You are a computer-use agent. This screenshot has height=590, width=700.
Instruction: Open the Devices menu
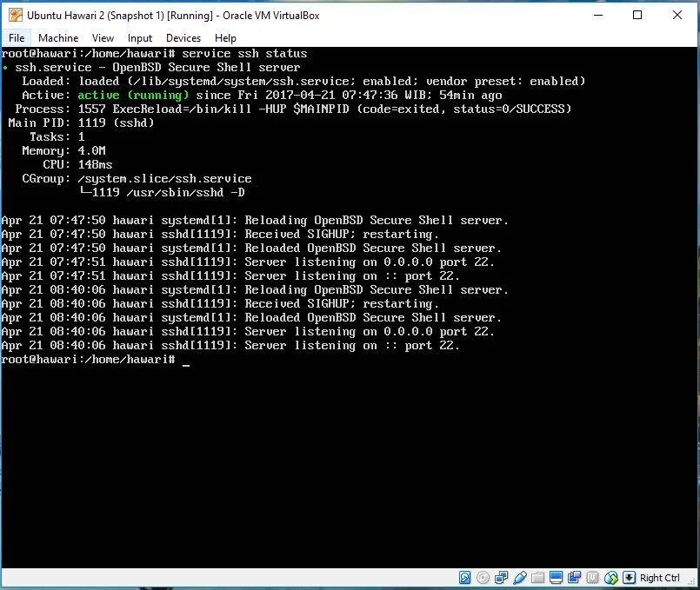point(183,38)
